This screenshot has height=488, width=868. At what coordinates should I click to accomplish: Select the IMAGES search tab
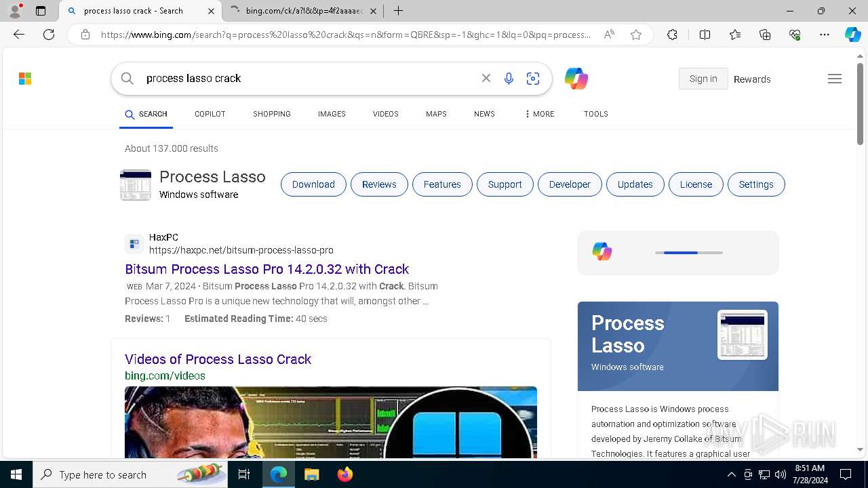[x=332, y=114]
